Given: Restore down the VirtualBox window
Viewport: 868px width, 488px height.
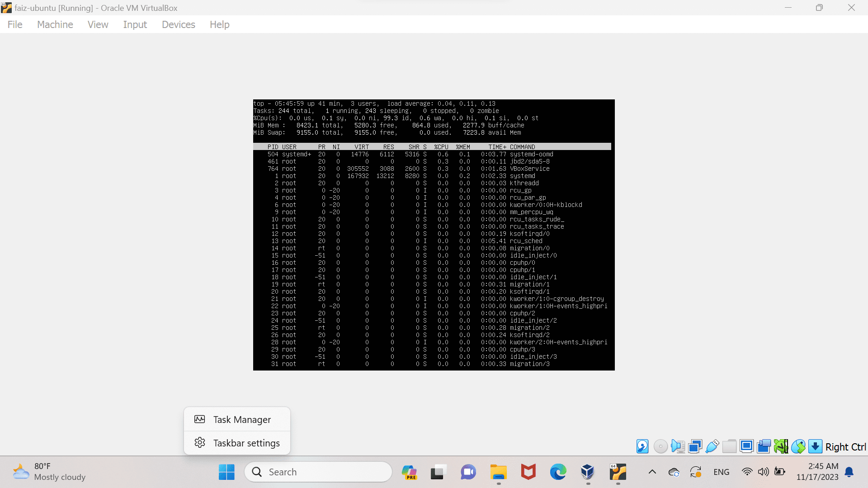Looking at the screenshot, I should 819,8.
